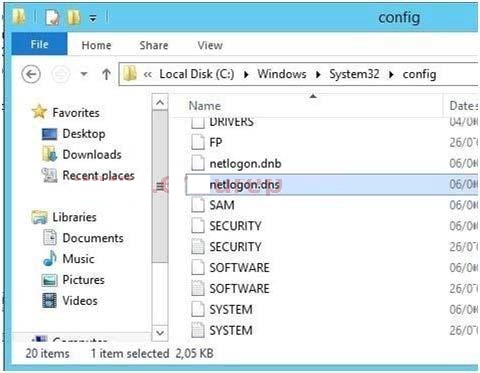
Task: Click the Up one level arrow
Action: pos(106,74)
